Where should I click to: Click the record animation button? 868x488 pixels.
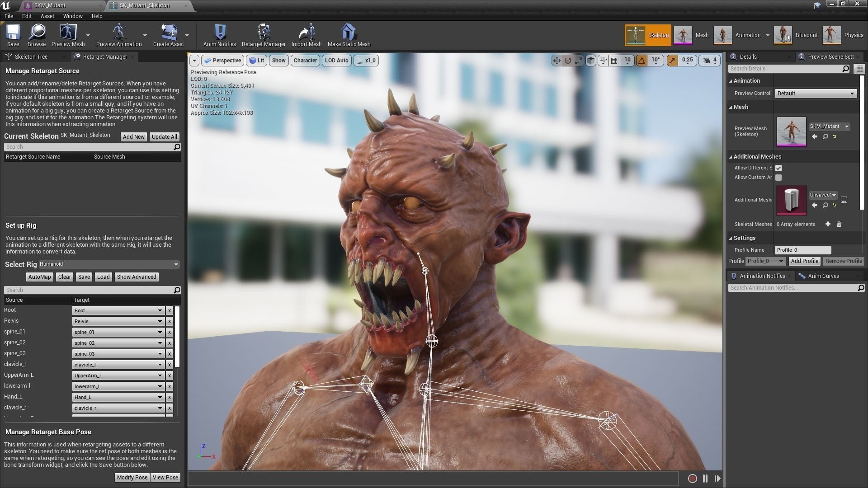point(692,479)
